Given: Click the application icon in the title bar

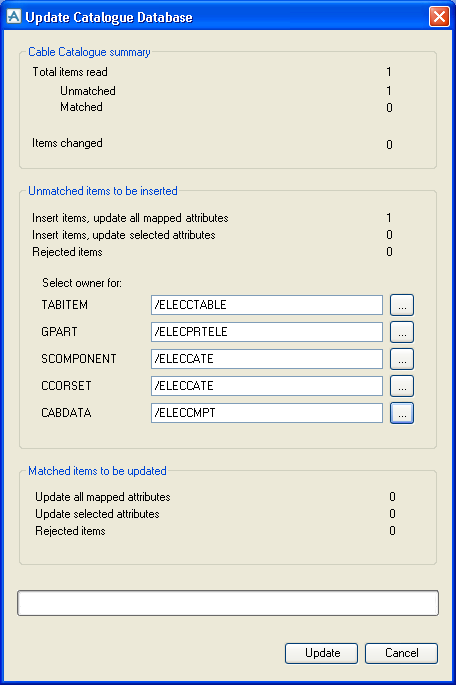Looking at the screenshot, I should click(x=14, y=17).
